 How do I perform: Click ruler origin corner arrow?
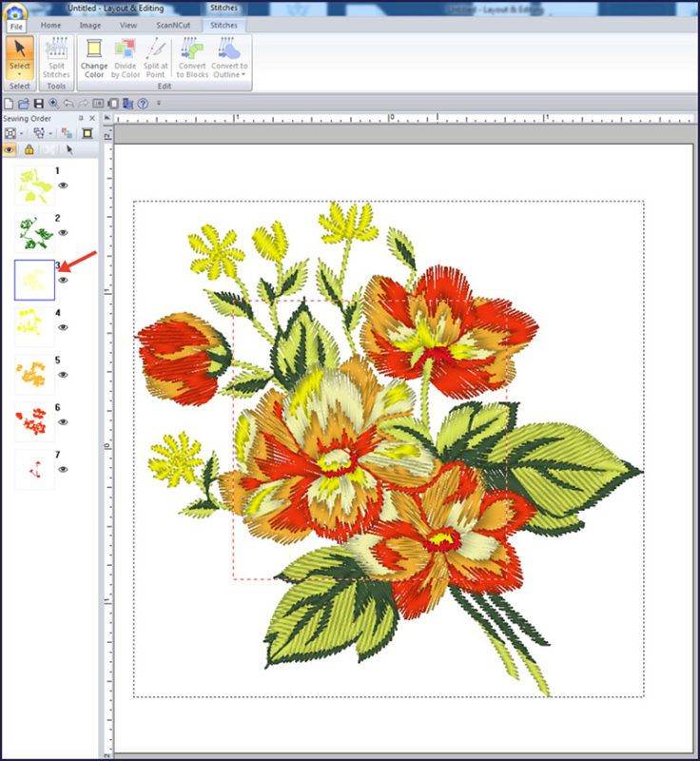click(107, 118)
